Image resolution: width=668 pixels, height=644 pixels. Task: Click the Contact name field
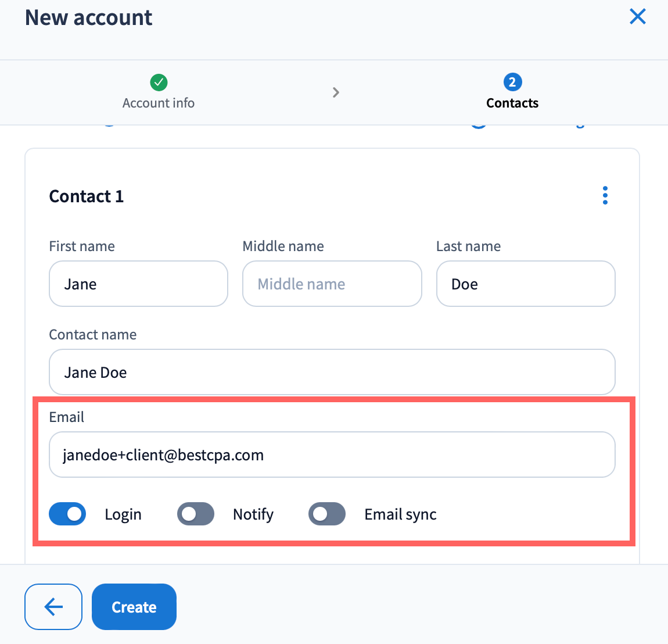332,372
